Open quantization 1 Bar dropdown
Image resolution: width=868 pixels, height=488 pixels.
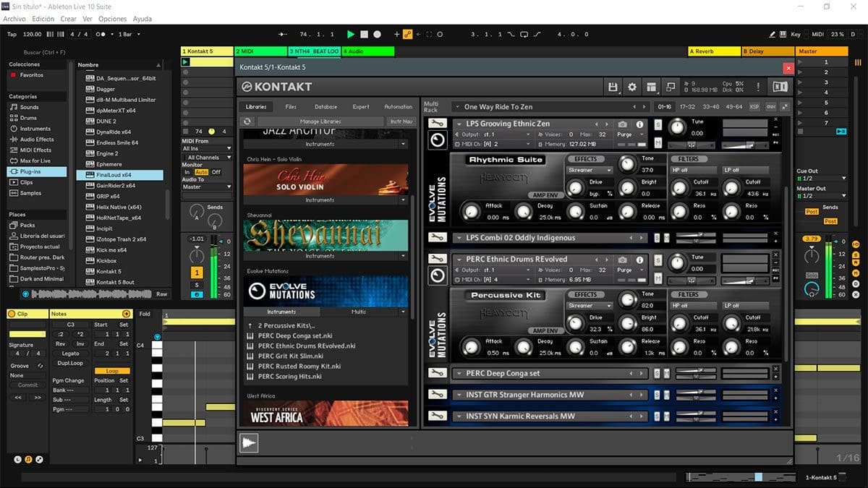(129, 34)
